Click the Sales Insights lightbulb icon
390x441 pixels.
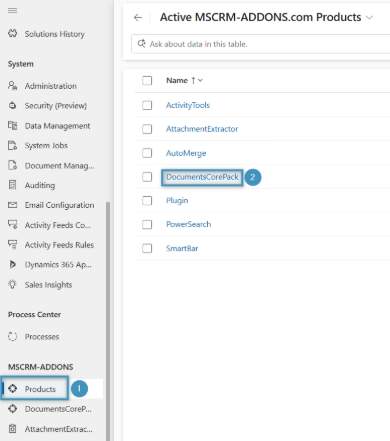pyautogui.click(x=12, y=284)
